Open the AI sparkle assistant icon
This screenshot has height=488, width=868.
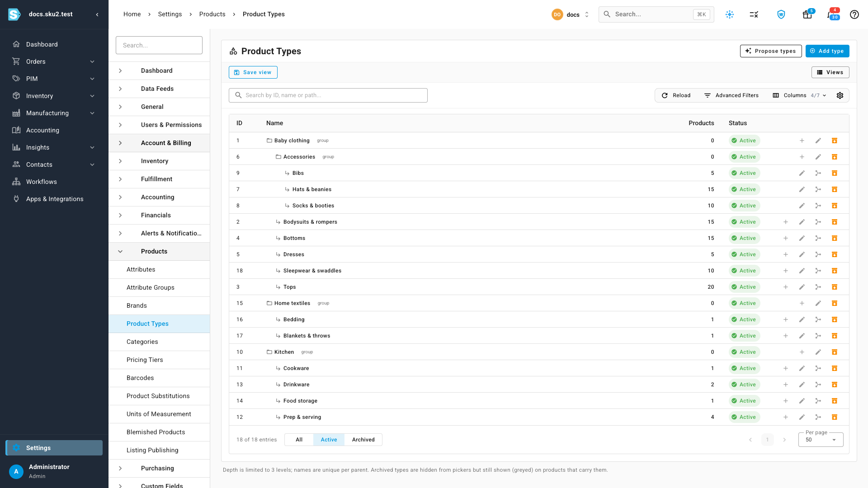click(730, 14)
